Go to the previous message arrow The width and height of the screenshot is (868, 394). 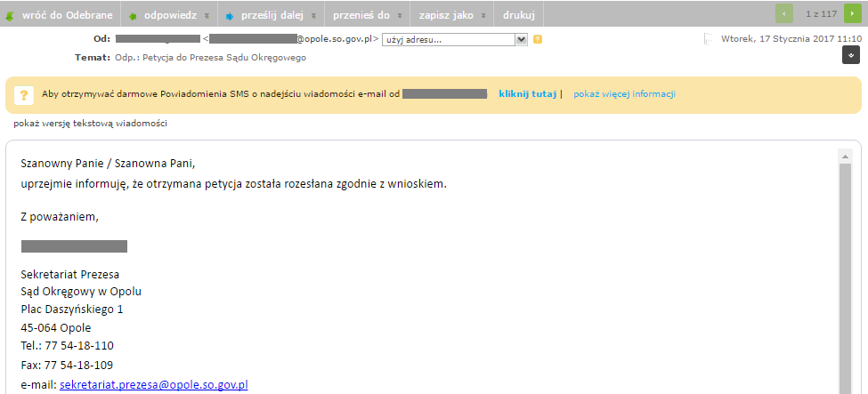pyautogui.click(x=783, y=13)
